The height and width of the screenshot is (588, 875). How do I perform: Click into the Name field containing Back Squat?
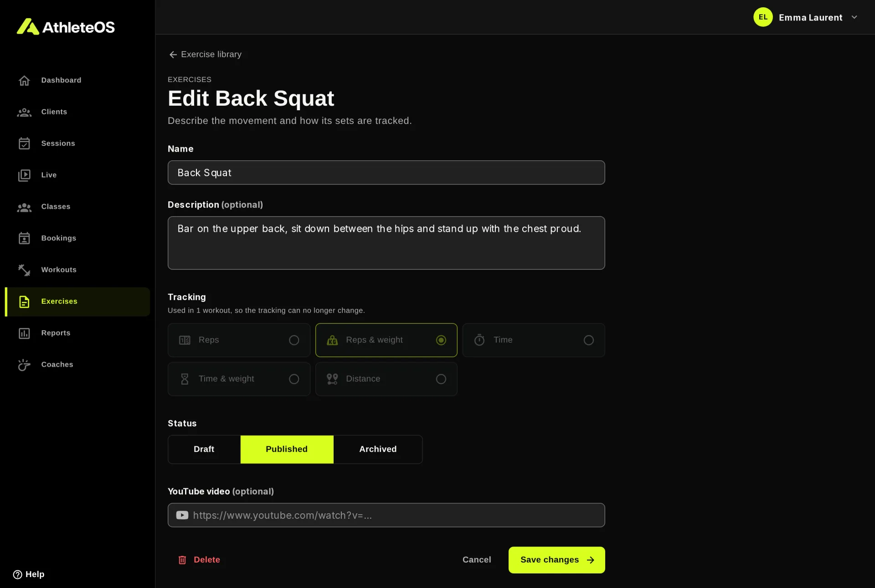coord(386,173)
